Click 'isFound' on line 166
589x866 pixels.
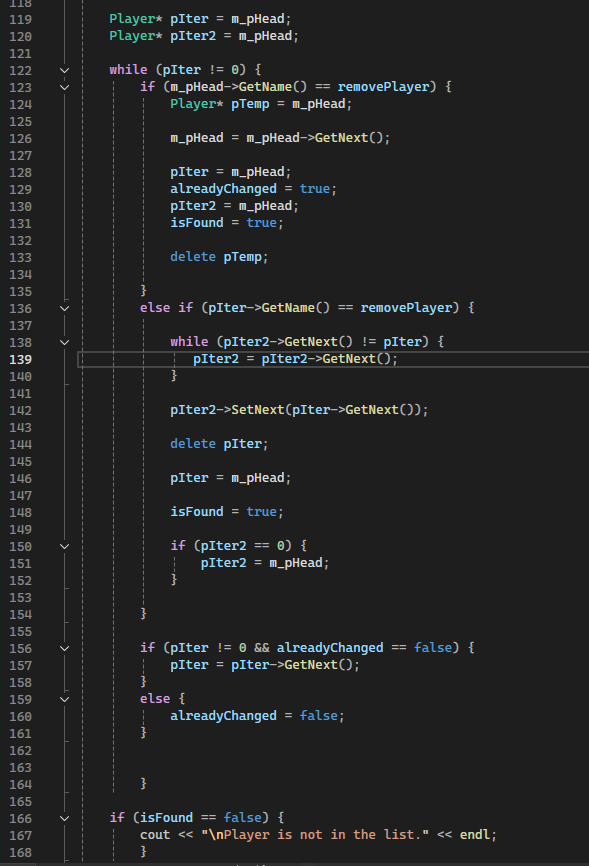tap(166, 818)
